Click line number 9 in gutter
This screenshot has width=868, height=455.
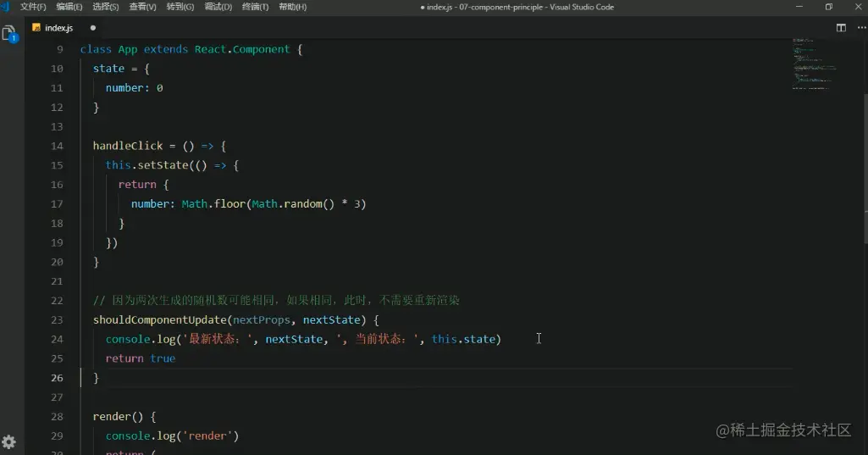pyautogui.click(x=60, y=49)
